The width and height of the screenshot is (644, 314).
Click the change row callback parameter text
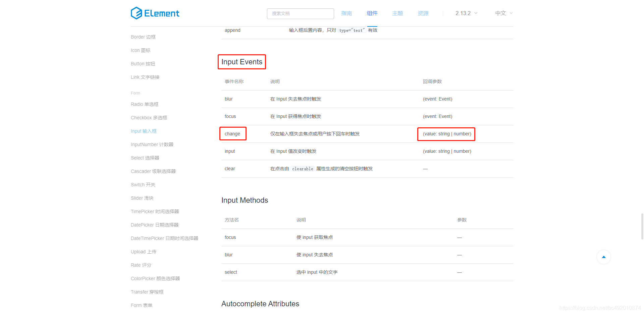(x=447, y=134)
